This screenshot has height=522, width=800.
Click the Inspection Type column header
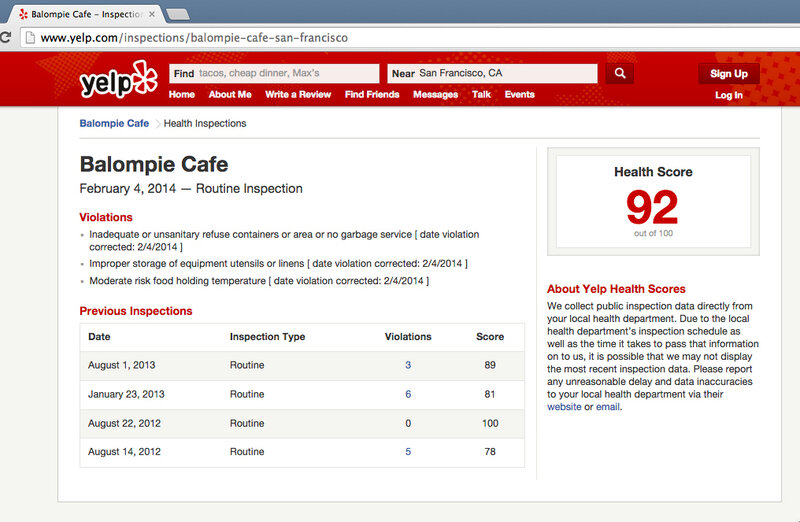[267, 337]
